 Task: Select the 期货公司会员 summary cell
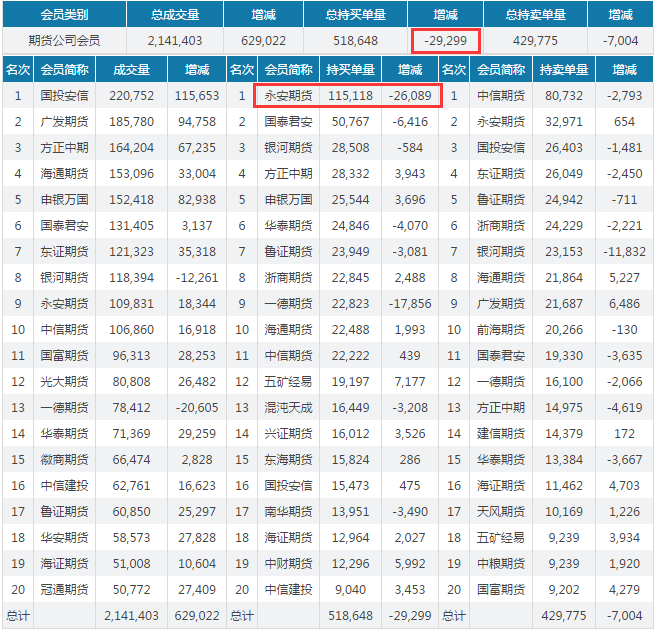click(64, 40)
